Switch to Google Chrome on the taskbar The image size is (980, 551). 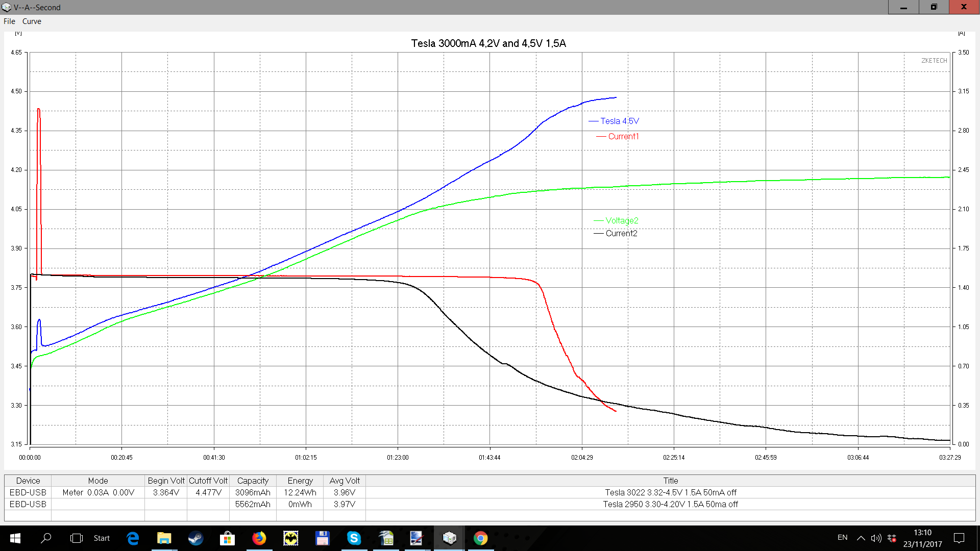(x=480, y=538)
